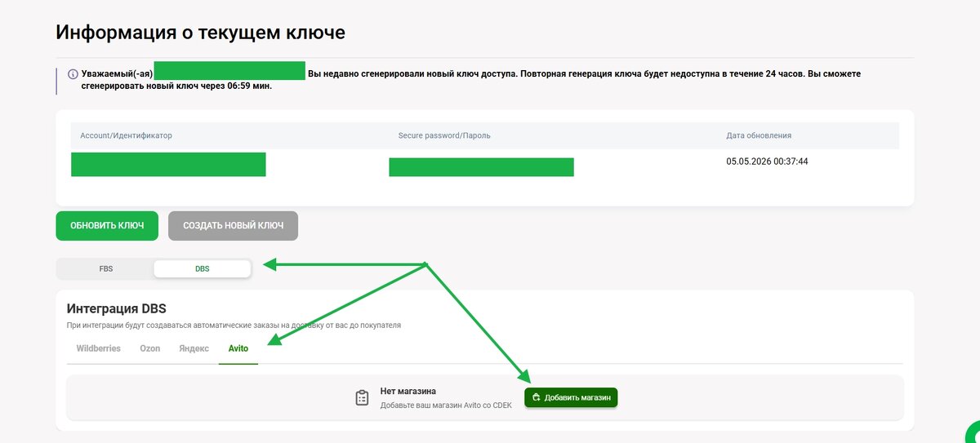The height and width of the screenshot is (443, 980).
Task: Open the Ozon integration tab
Action: 149,348
